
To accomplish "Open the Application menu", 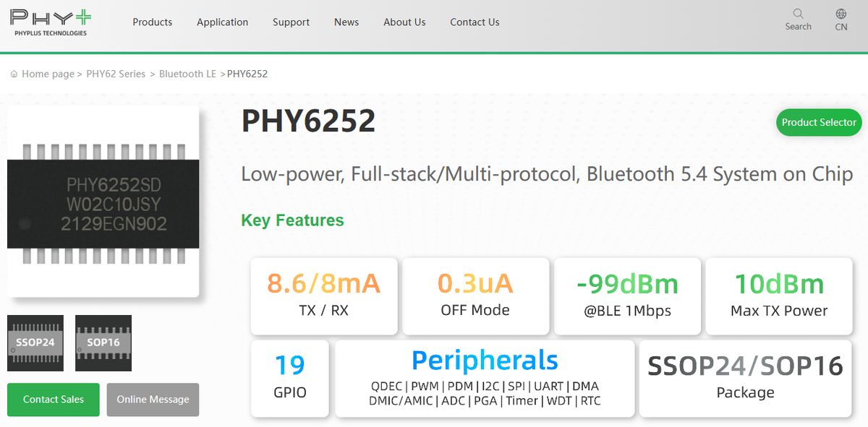I will 222,22.
